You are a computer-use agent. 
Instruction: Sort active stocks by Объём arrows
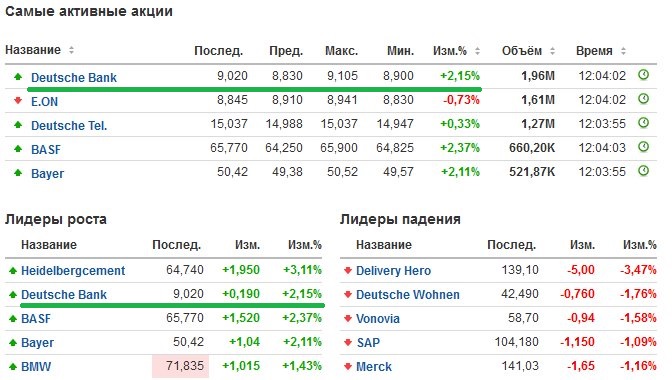point(552,51)
